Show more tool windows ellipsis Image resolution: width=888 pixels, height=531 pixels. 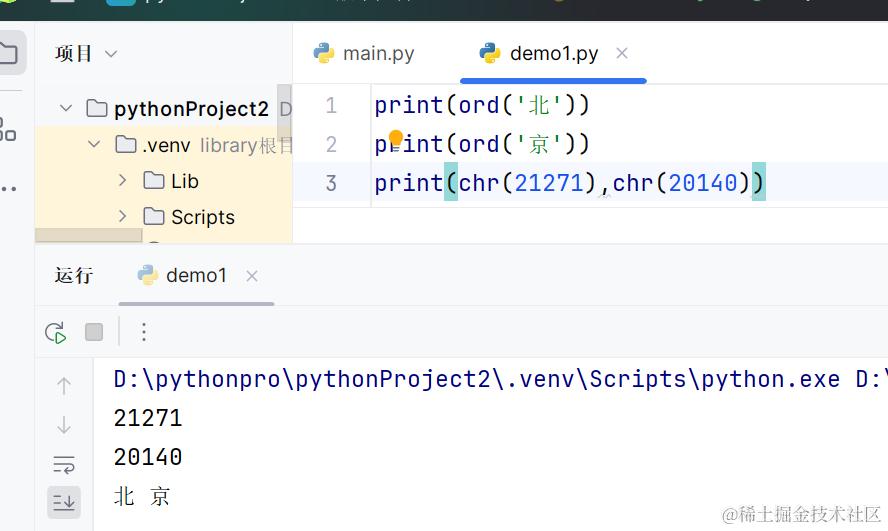pyautogui.click(x=9, y=187)
